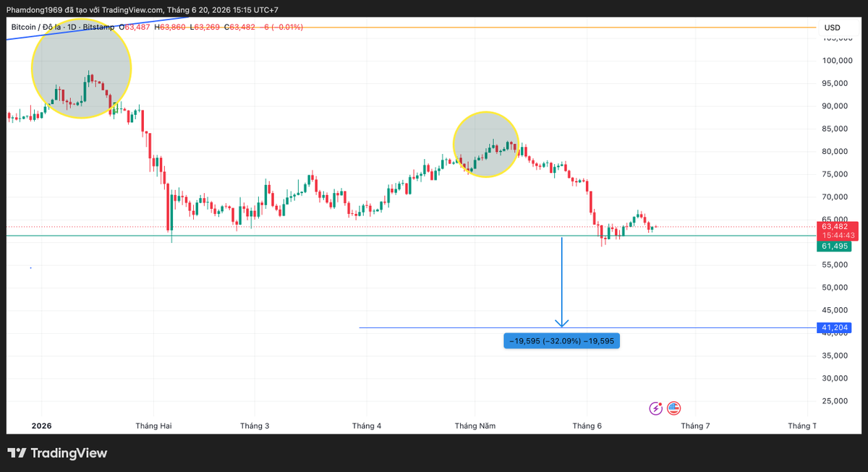This screenshot has height=472, width=868.
Task: Click the 95,000 price axis value
Action: tap(834, 84)
